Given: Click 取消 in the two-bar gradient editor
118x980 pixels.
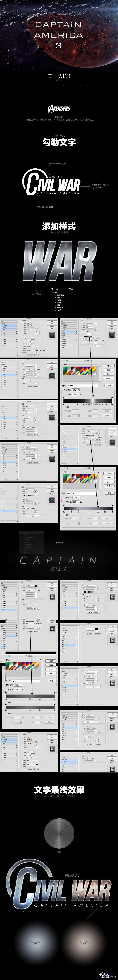Looking at the screenshot, I should (51, 665).
